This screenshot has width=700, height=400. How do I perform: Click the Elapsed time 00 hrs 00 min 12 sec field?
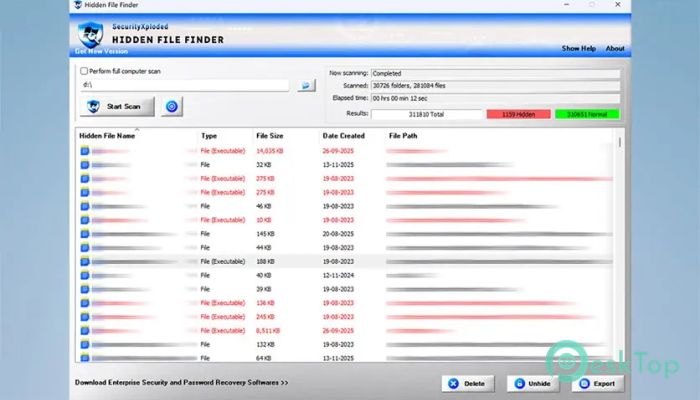pos(496,98)
